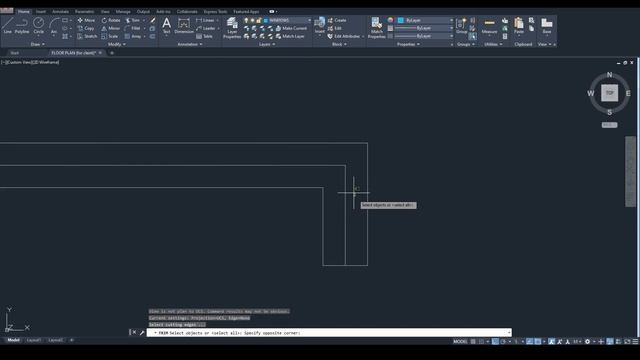Toggle object snap tracking in status bar
640x360 pixels.
(529, 342)
